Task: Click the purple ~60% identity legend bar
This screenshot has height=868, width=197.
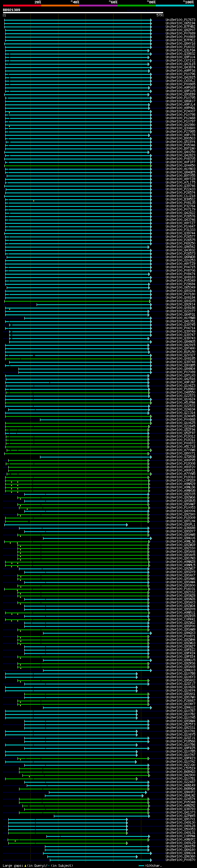Action: coord(99,6)
